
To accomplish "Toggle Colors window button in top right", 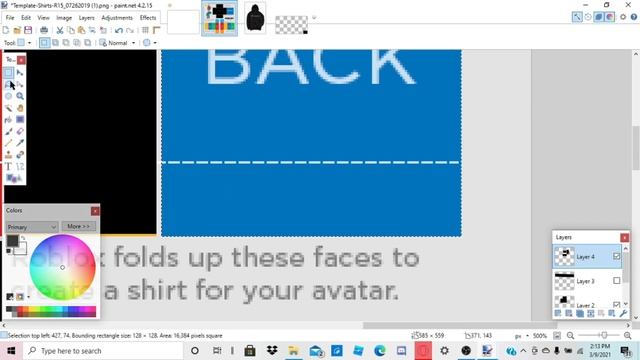I will tap(610, 17).
